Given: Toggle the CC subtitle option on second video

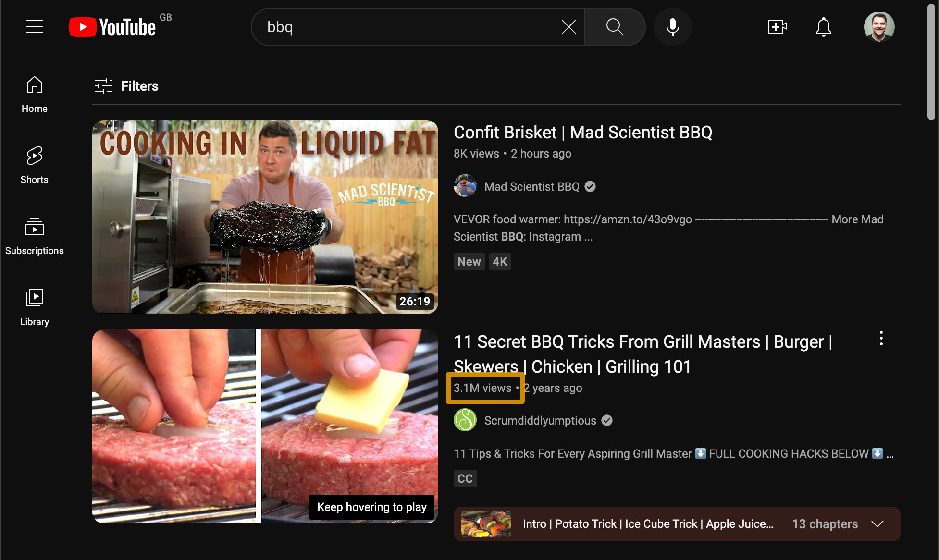Looking at the screenshot, I should (466, 478).
